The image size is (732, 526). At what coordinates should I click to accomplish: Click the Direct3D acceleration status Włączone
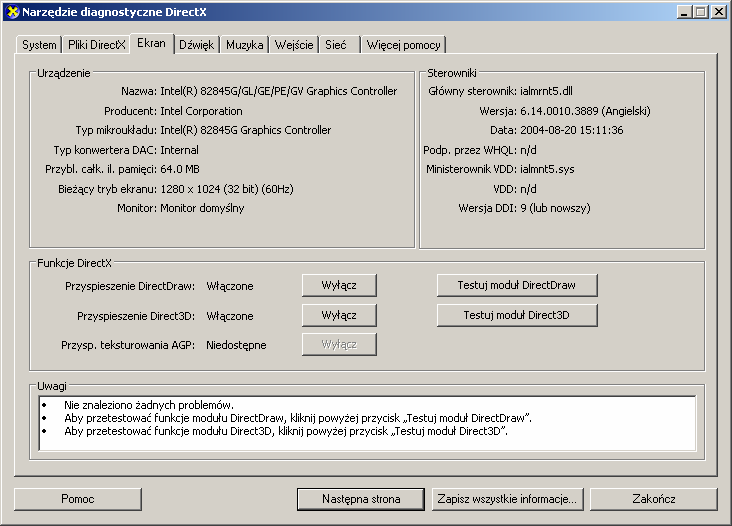(x=230, y=316)
